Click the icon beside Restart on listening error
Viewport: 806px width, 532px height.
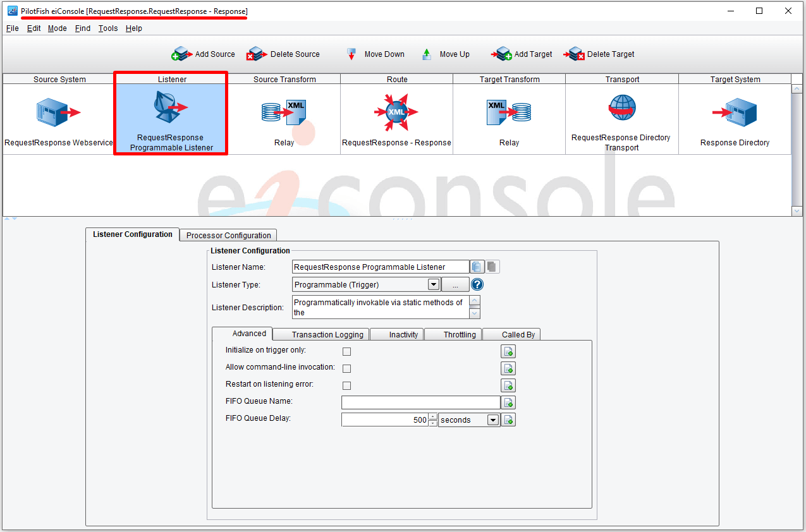point(508,385)
